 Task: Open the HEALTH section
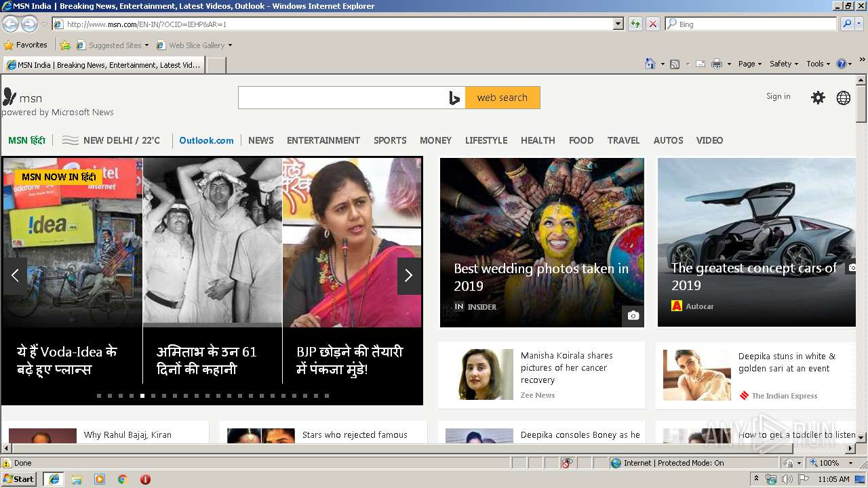click(x=538, y=140)
